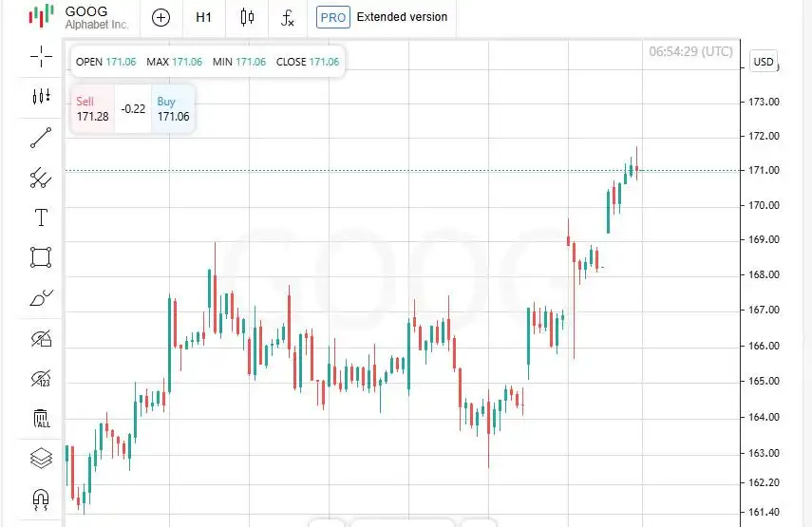Toggle hide indicator values 123 icon
Screen dimensions: 812x527
41,379
